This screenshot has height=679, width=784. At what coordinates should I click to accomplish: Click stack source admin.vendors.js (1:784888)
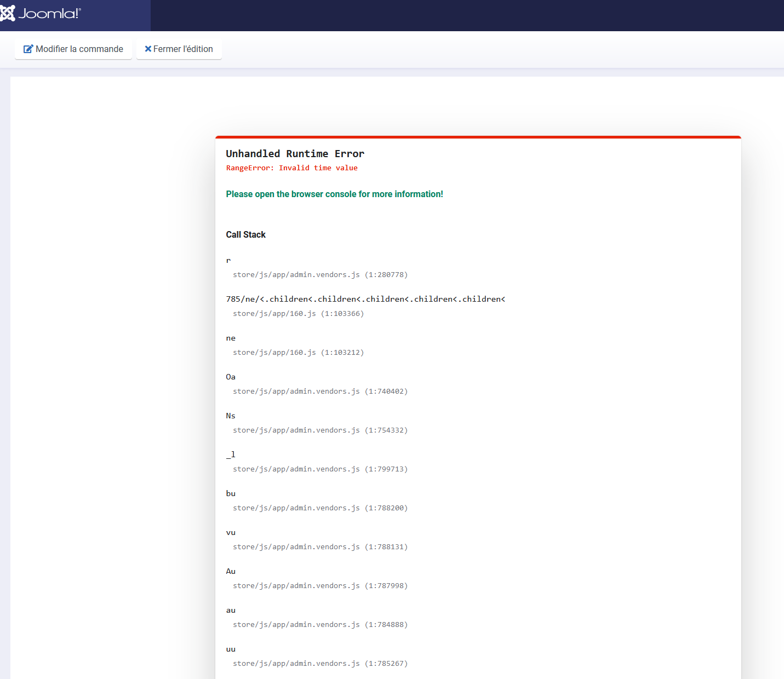[320, 625]
